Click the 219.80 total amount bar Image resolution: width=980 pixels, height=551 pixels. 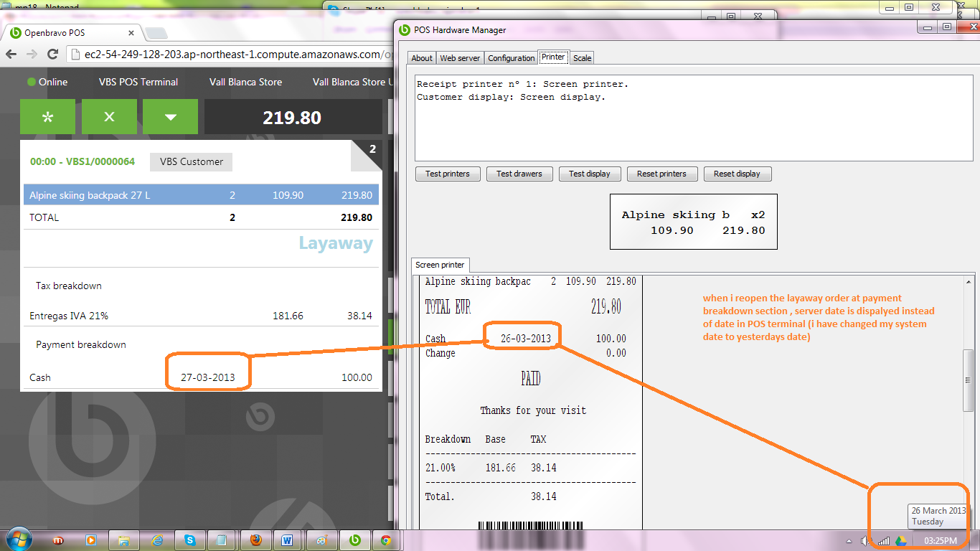click(x=292, y=117)
